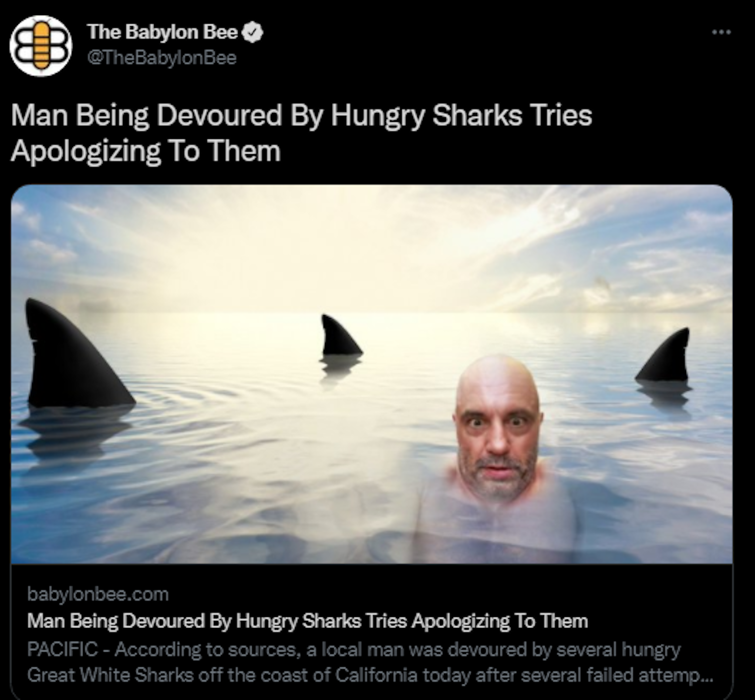Click the blue verified checkmark badge

pyautogui.click(x=253, y=32)
